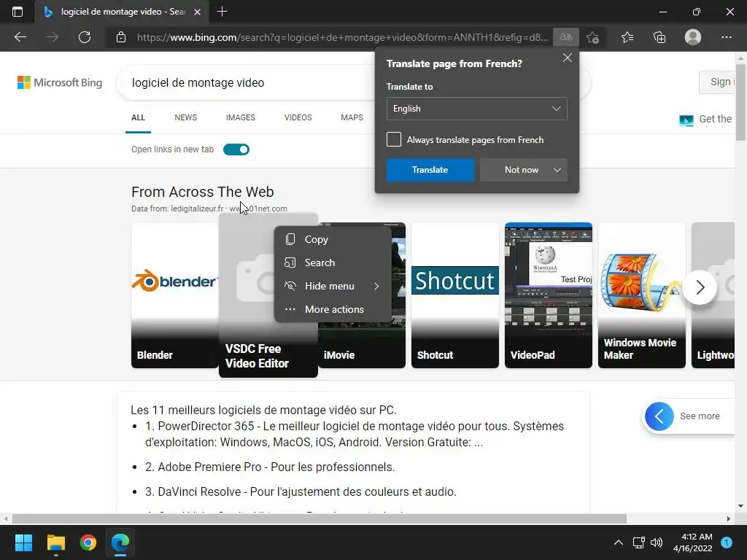This screenshot has height=560, width=747.
Task: Click the next arrow in software carousel
Action: point(700,287)
